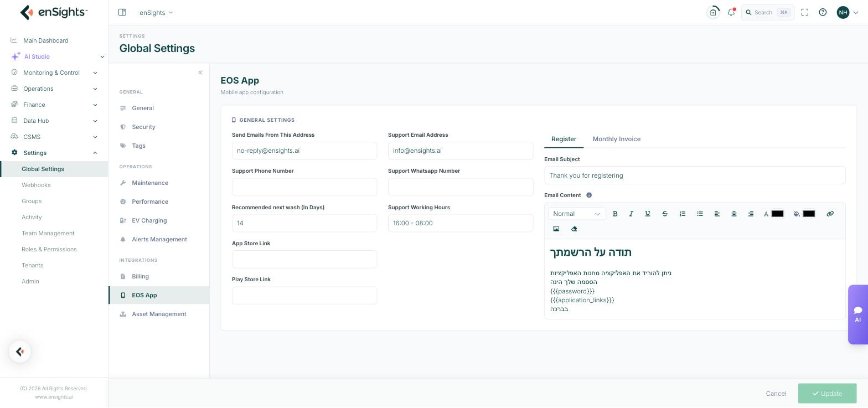
Task: Open the Normal text style dropdown
Action: click(577, 214)
